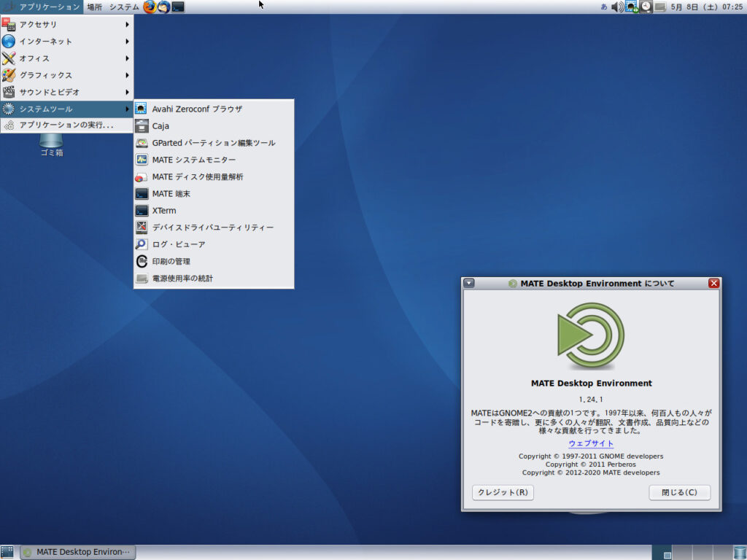Expand the グラフィックス submenu
Viewport: 747px width, 560px height.
(x=44, y=74)
